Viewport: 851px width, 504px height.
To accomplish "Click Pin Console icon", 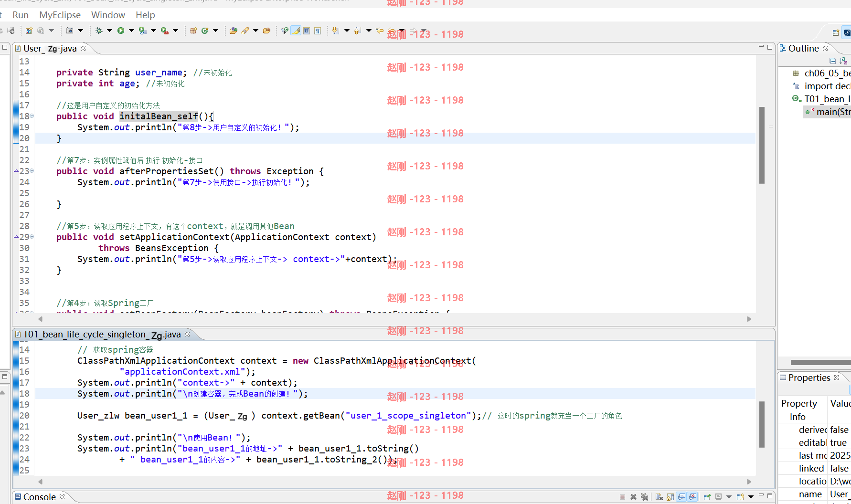I will pyautogui.click(x=707, y=497).
